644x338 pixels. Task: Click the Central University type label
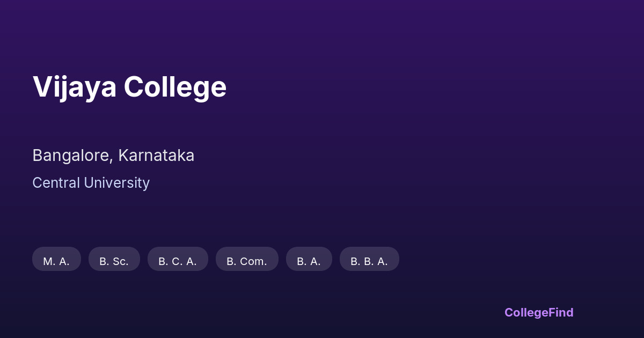tap(91, 183)
